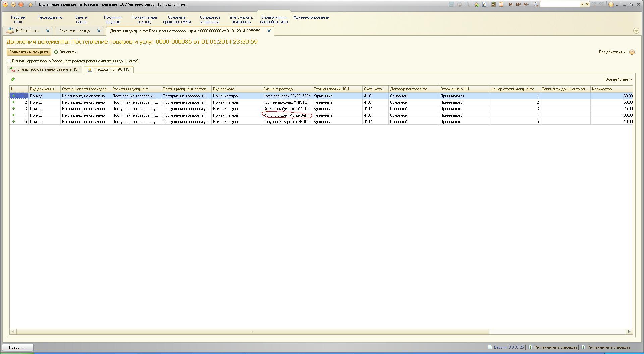Click the green pencil edit icon above table

(x=13, y=80)
